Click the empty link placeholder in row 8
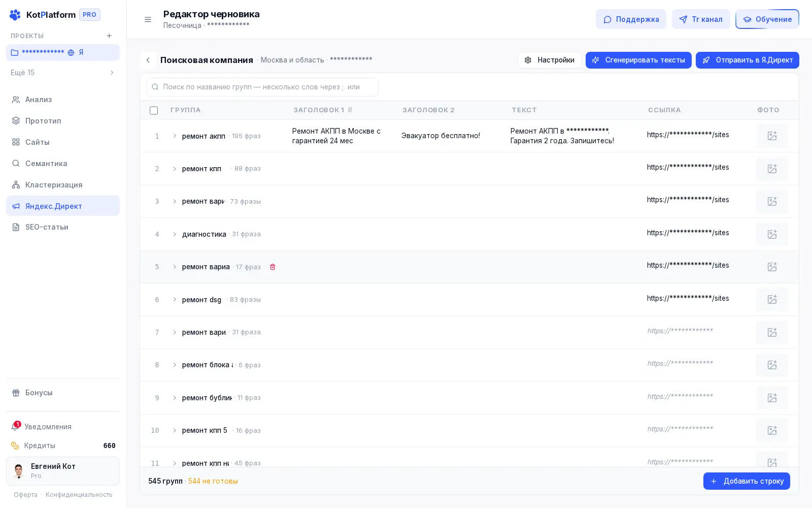This screenshot has width=812, height=508. tap(680, 363)
